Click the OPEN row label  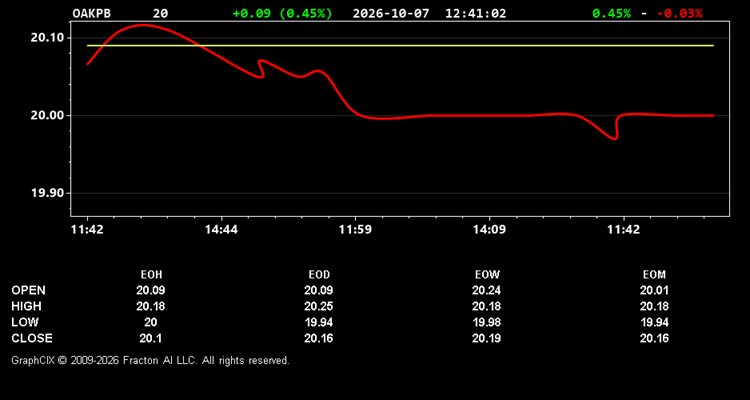[x=29, y=290]
